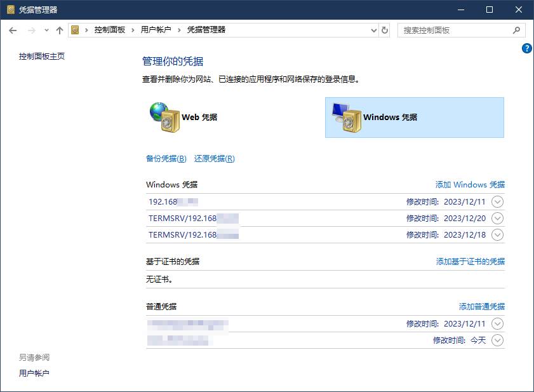Click the globe safe Web credentials icon
The height and width of the screenshot is (392, 534).
[164, 118]
